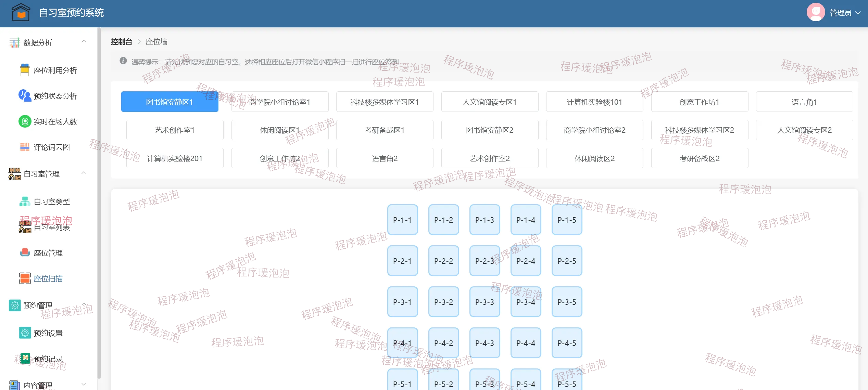Click the 预约状态分析 icon
The height and width of the screenshot is (390, 868).
(x=25, y=95)
